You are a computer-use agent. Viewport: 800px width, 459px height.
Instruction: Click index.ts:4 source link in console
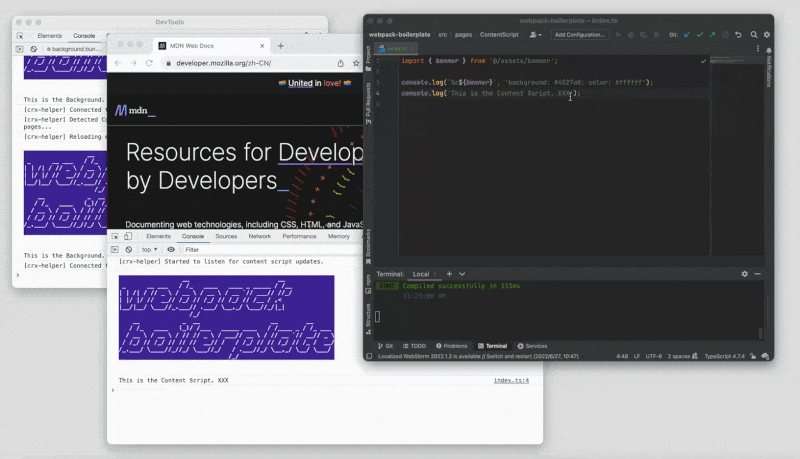click(511, 380)
